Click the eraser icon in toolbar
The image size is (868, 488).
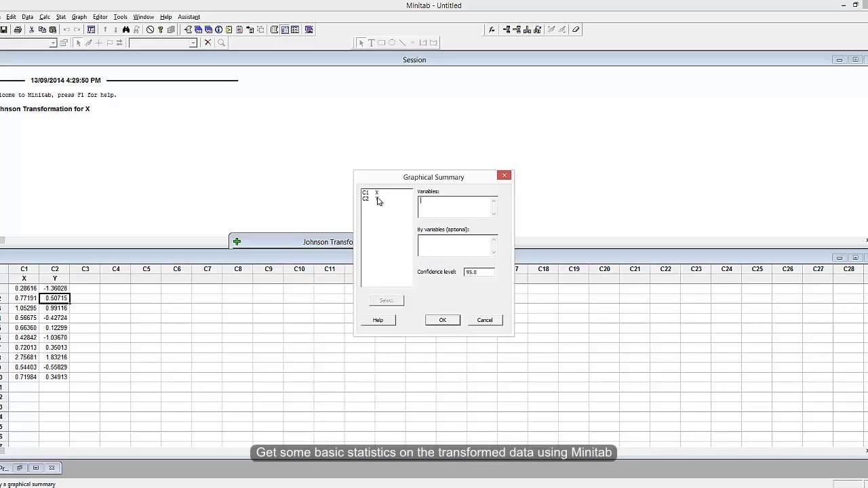(576, 30)
